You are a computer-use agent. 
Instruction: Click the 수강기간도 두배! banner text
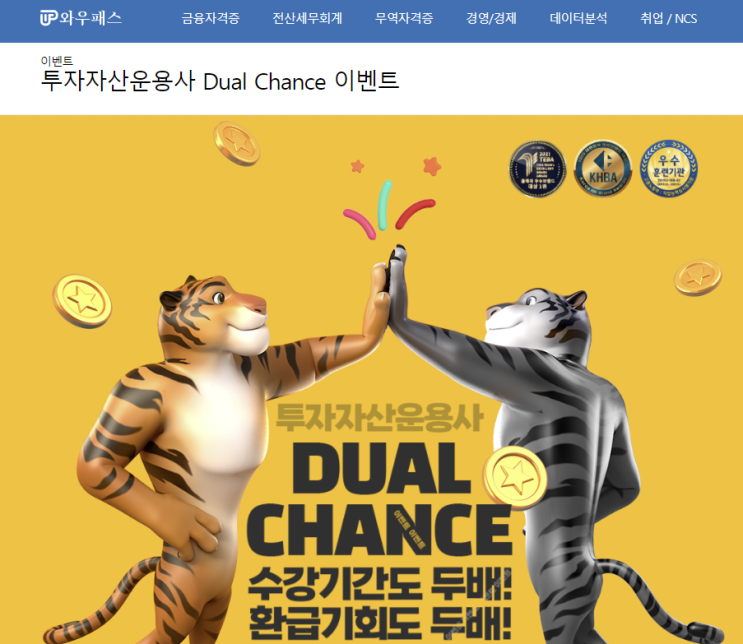click(x=380, y=583)
